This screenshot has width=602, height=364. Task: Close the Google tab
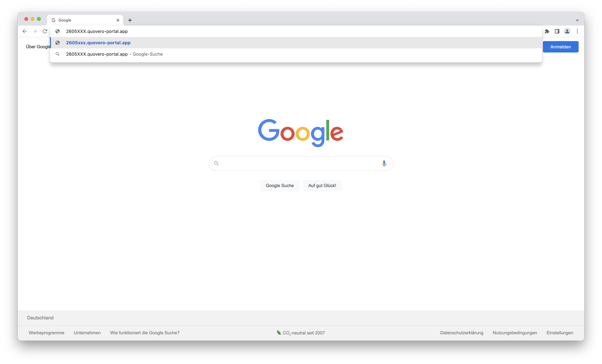coord(118,20)
